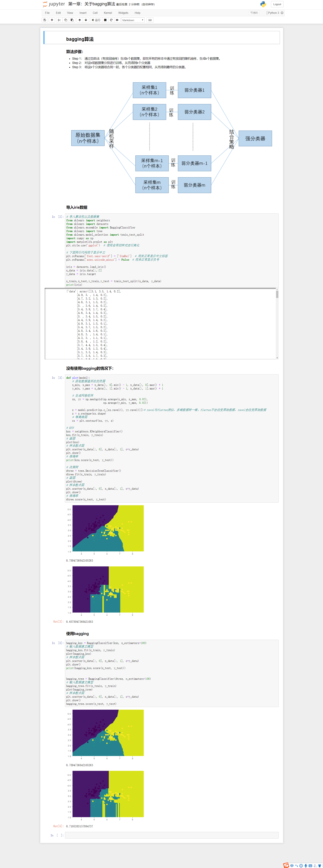Open the cell type Markdown dropdown
The height and width of the screenshot is (868, 323).
pyautogui.click(x=133, y=20)
